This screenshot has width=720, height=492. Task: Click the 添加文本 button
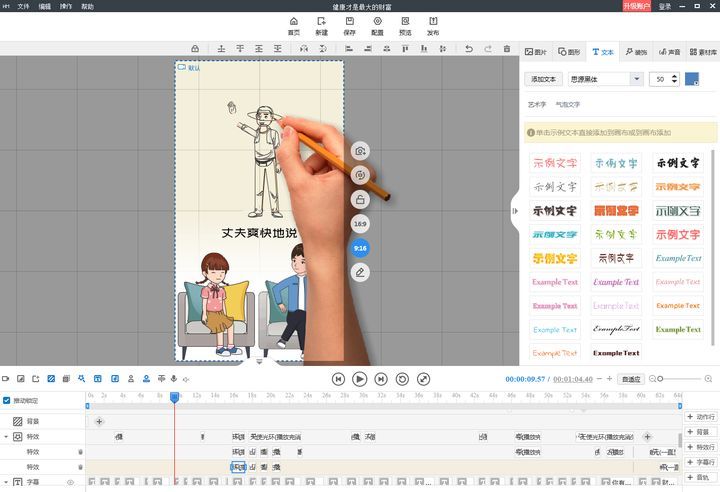pyautogui.click(x=545, y=79)
